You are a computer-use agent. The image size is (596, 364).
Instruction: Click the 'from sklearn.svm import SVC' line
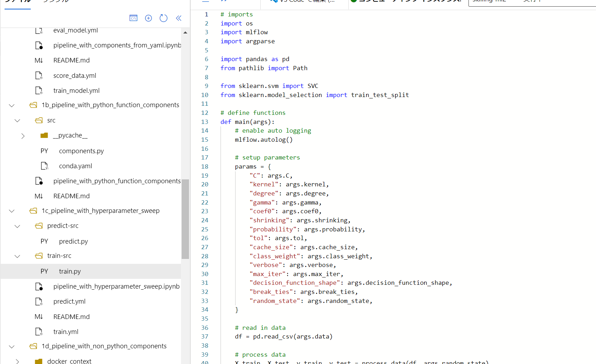[269, 86]
